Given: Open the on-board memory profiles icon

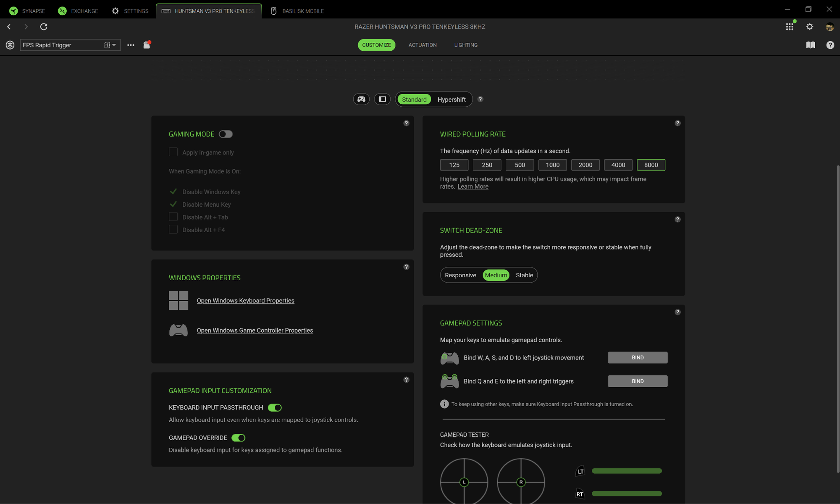Looking at the screenshot, I should [147, 45].
